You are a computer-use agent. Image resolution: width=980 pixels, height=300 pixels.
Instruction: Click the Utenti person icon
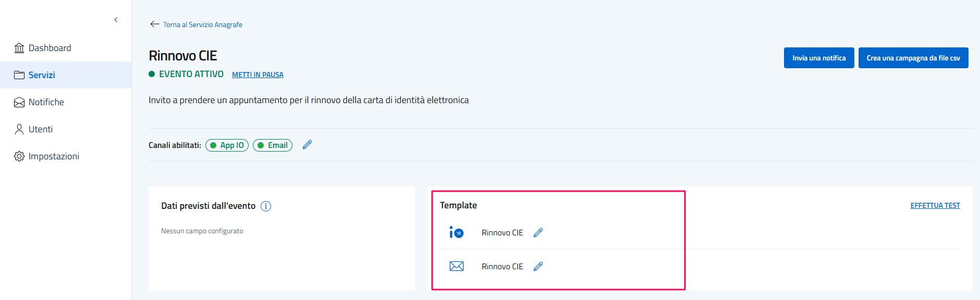[19, 129]
